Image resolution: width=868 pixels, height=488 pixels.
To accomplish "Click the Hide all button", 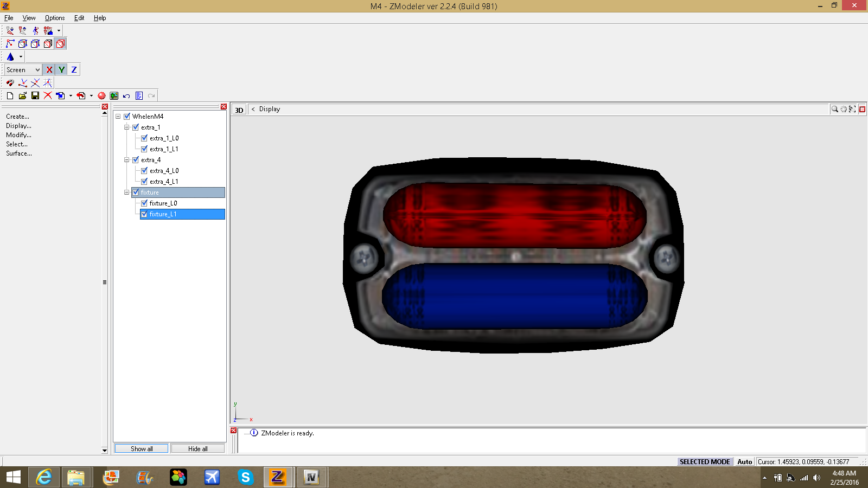I will [197, 449].
